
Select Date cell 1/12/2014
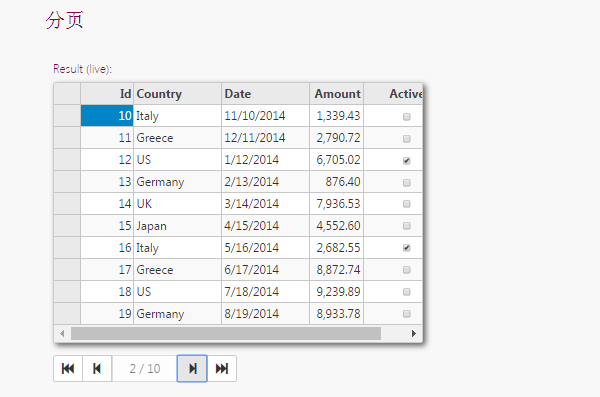tap(265, 160)
